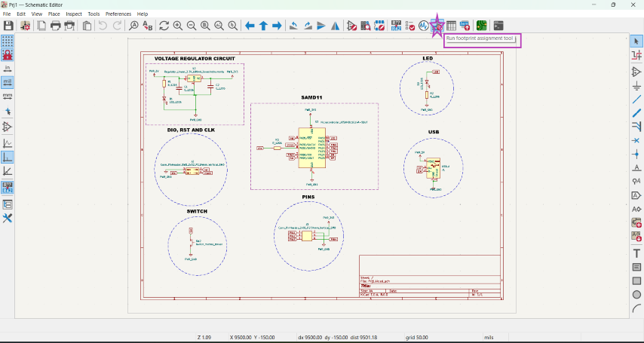Viewport: 644px width, 343px height.
Task: Open the Symbol Library Browser
Action: coord(366,26)
